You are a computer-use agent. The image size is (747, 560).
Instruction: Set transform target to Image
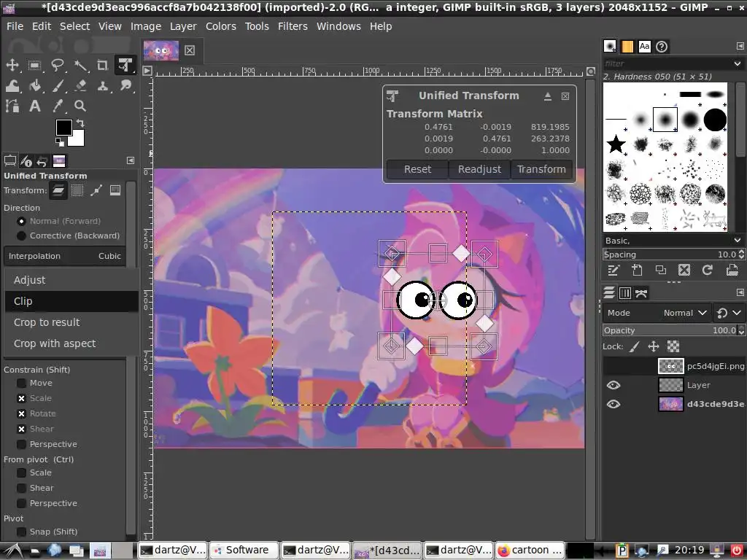point(115,190)
